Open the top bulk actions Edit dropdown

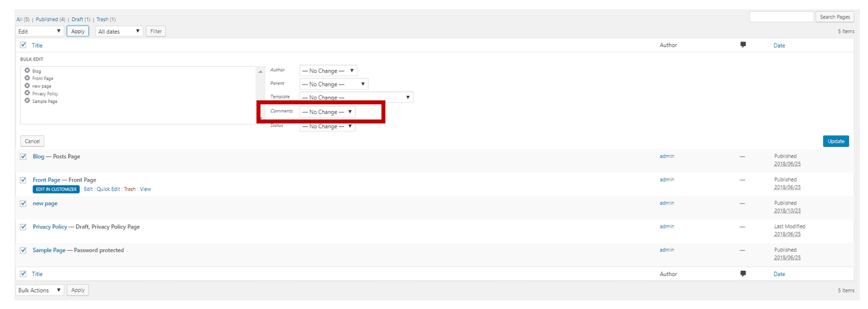[x=40, y=31]
